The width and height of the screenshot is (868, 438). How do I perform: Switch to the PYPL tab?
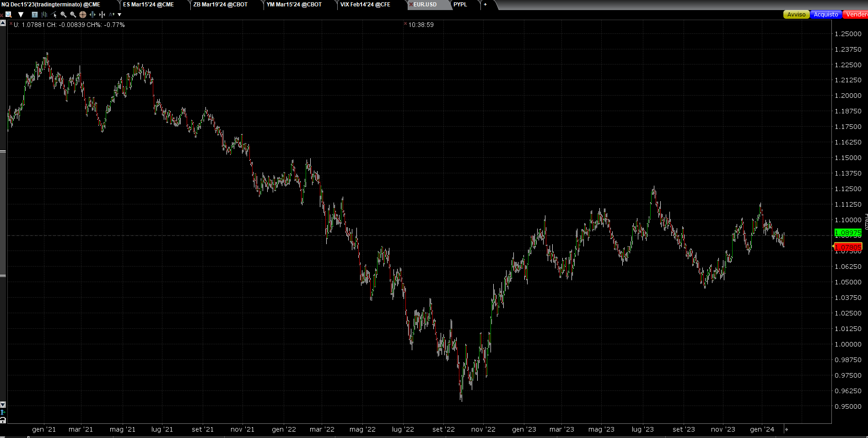pos(460,5)
